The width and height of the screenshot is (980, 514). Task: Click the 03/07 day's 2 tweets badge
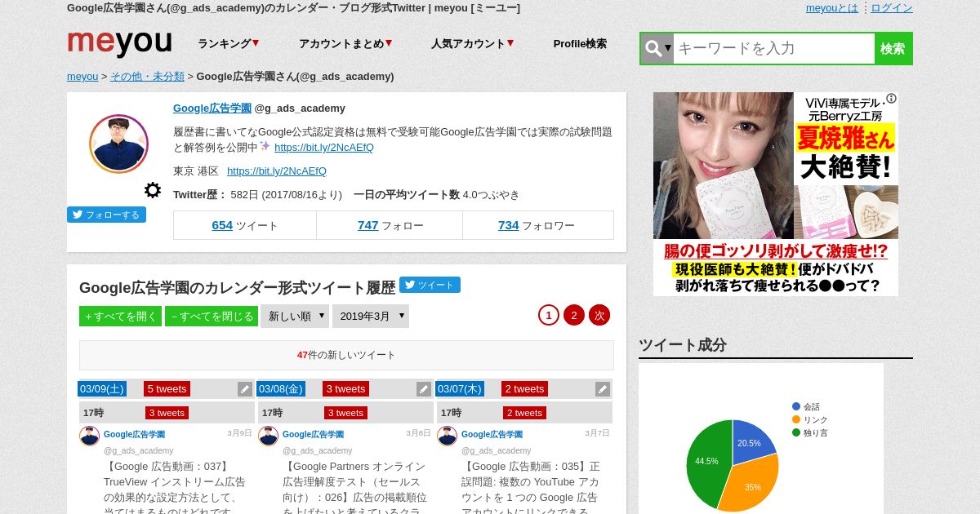(524, 388)
